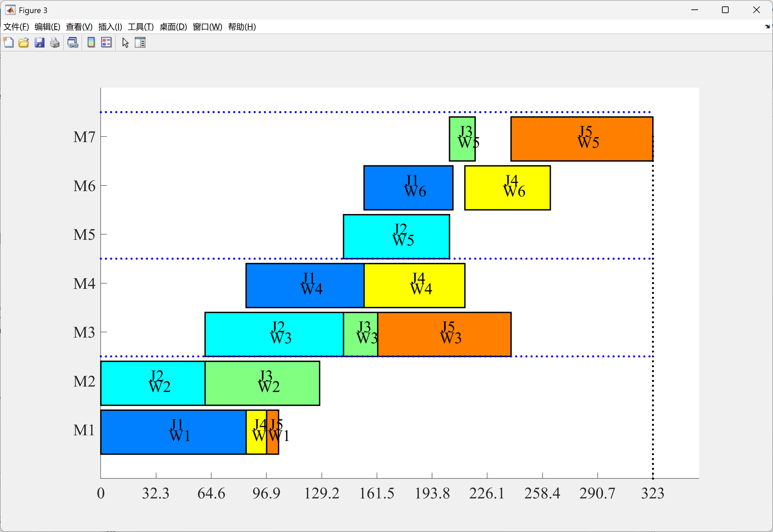This screenshot has height=532, width=773.
Task: Click the New Figure toolbar icon
Action: [x=9, y=43]
